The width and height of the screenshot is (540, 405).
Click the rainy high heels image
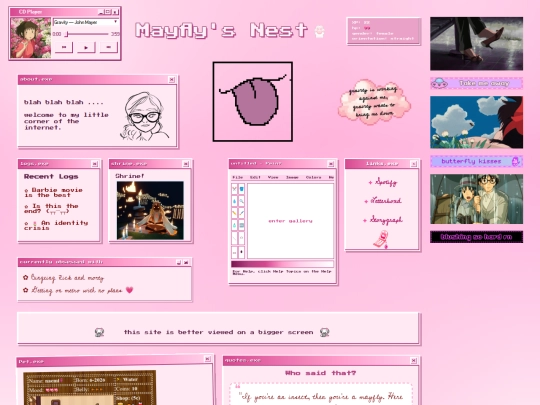[476, 44]
